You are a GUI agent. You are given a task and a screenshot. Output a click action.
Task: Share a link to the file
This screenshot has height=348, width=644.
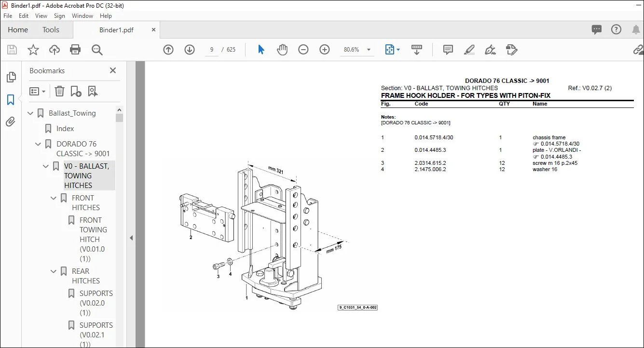[638, 50]
